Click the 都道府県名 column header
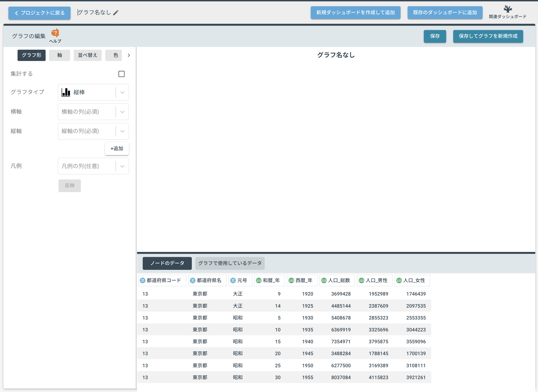 207,281
